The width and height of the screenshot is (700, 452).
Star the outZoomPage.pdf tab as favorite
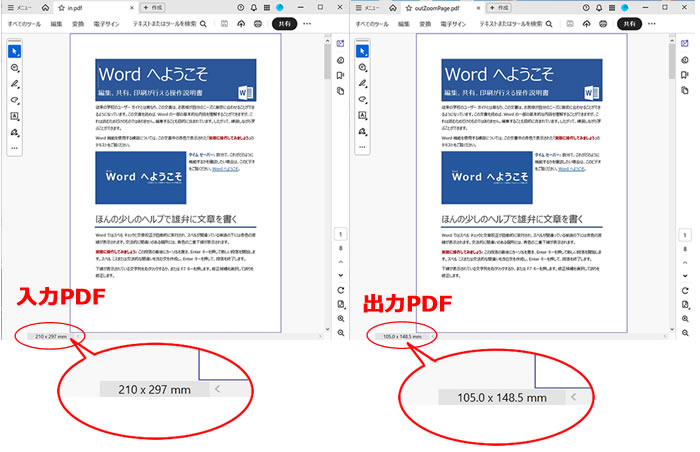pos(408,8)
